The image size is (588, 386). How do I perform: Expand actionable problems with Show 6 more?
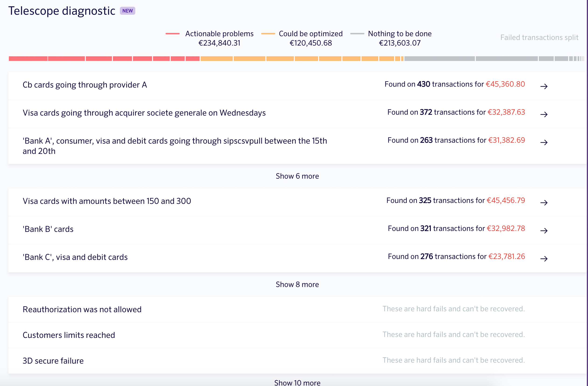coord(297,176)
